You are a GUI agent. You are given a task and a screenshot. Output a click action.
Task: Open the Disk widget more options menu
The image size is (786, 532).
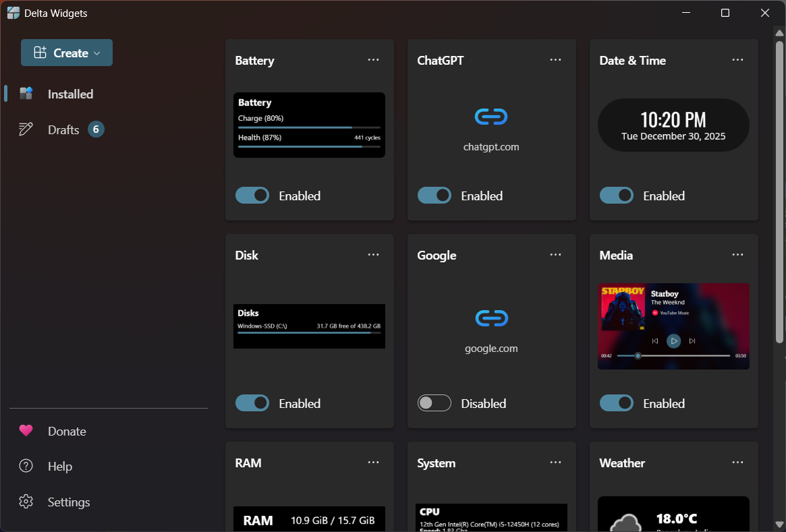(x=373, y=254)
